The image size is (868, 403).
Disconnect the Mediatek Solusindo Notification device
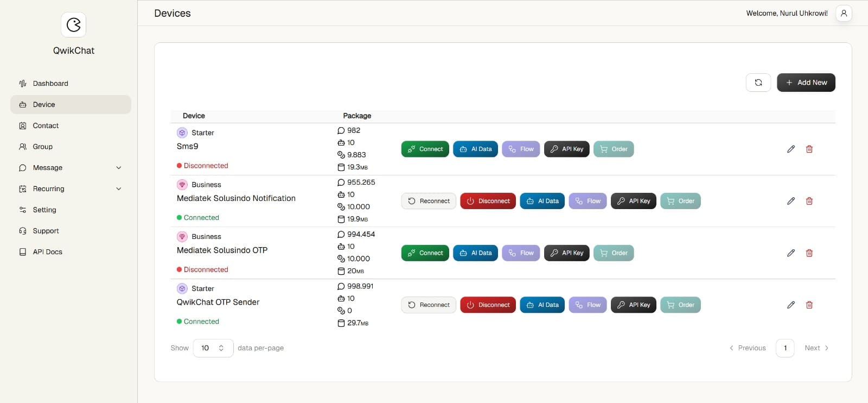pyautogui.click(x=488, y=201)
